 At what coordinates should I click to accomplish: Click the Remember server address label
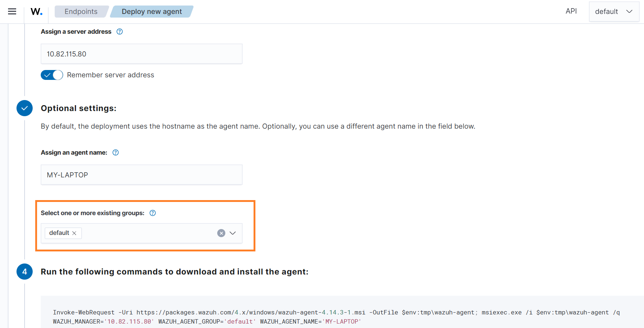pos(110,75)
